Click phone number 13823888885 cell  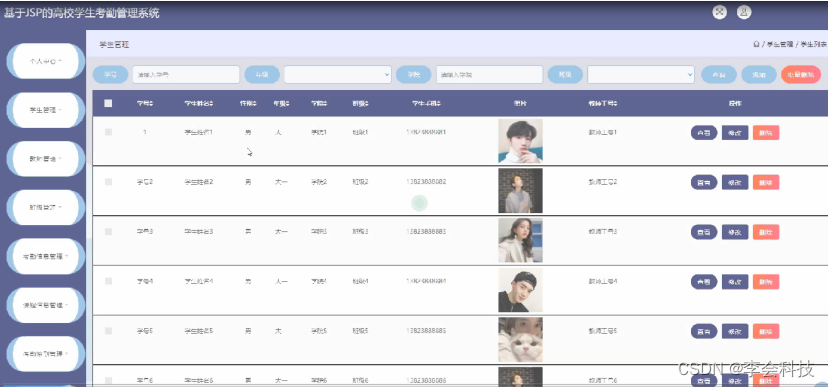tap(426, 331)
